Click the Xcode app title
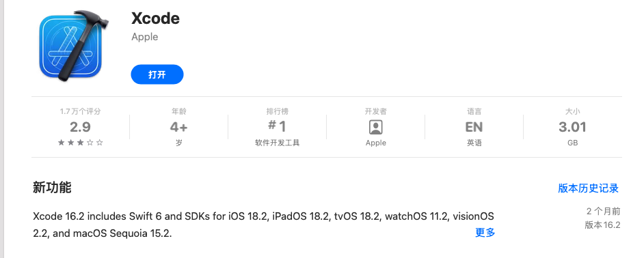 tap(155, 18)
